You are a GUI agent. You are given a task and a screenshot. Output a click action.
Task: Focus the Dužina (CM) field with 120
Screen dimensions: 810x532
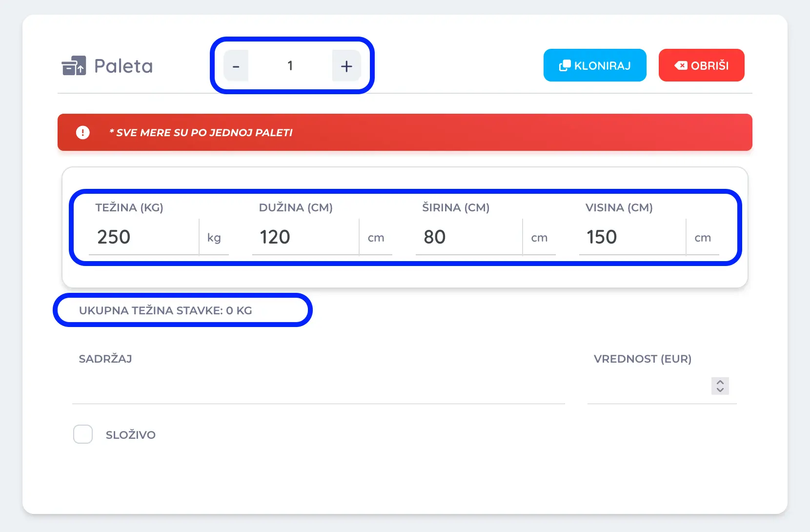tap(305, 237)
